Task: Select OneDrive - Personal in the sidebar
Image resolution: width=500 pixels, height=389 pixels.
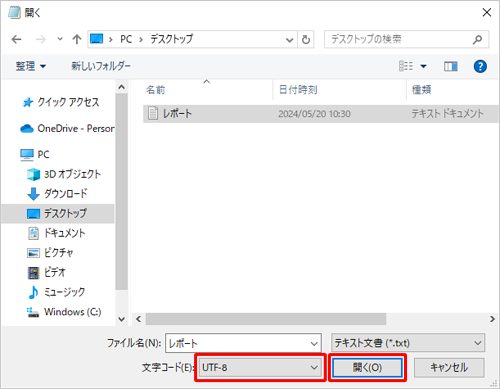Action: coord(67,128)
